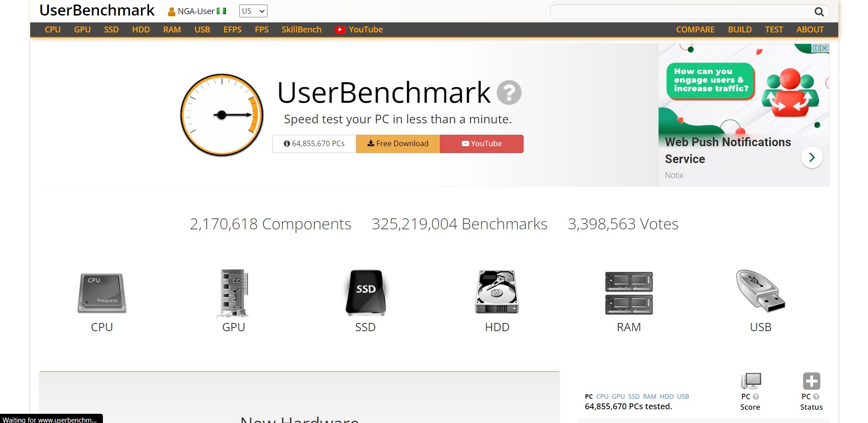868x423 pixels.
Task: Click the PC Status plus icon
Action: tap(812, 381)
